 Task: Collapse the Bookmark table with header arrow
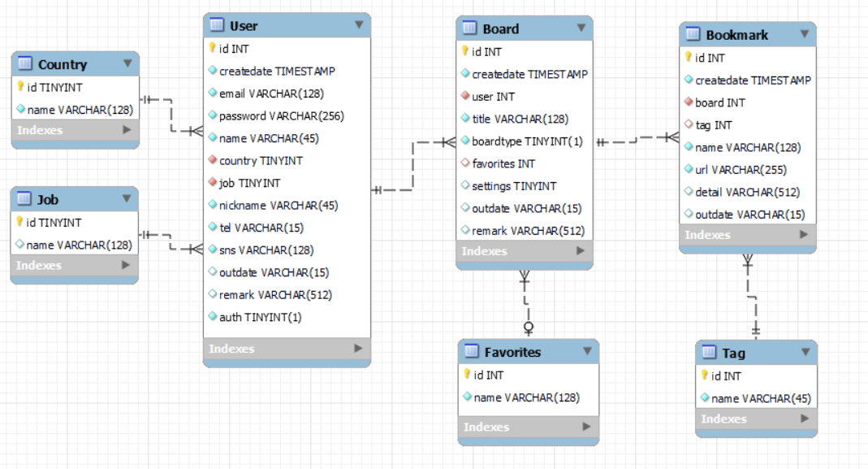coord(805,34)
